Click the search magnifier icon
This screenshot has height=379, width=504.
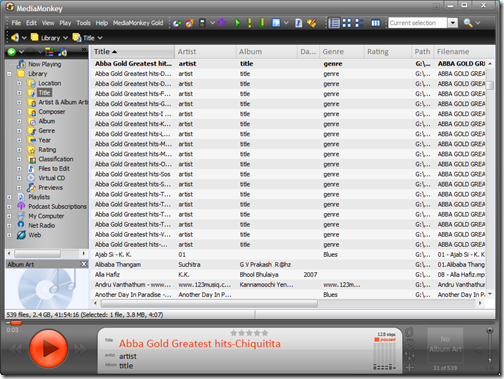coord(468,23)
